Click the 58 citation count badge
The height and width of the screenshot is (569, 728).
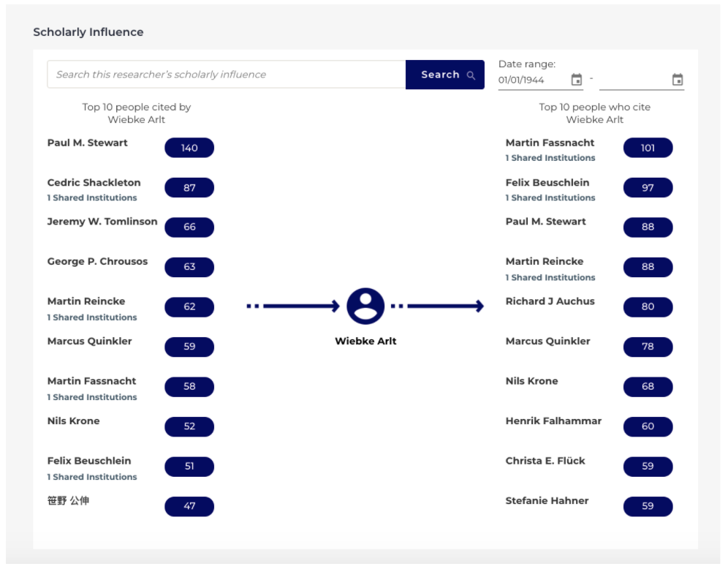click(189, 387)
